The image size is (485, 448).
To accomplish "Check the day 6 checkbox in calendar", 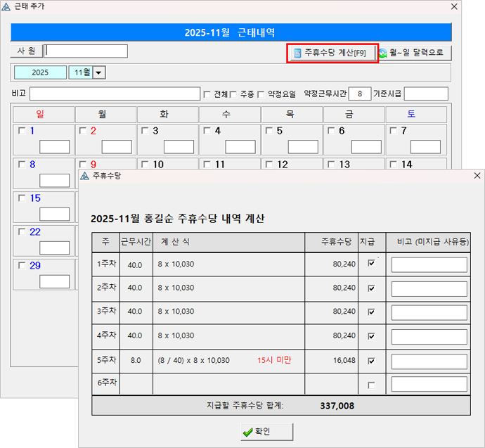I will pyautogui.click(x=331, y=131).
